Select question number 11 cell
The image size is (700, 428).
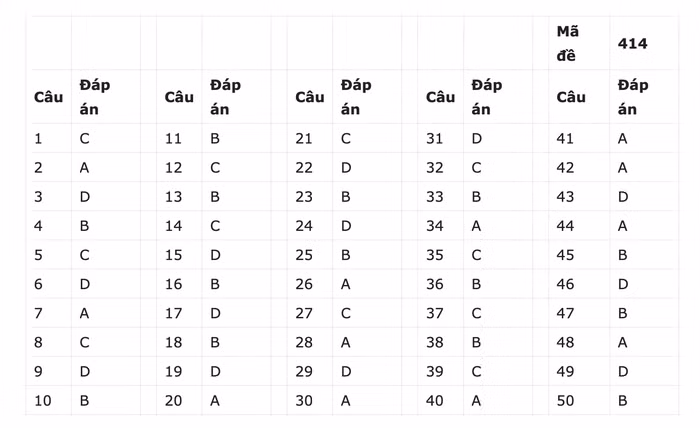(x=173, y=139)
